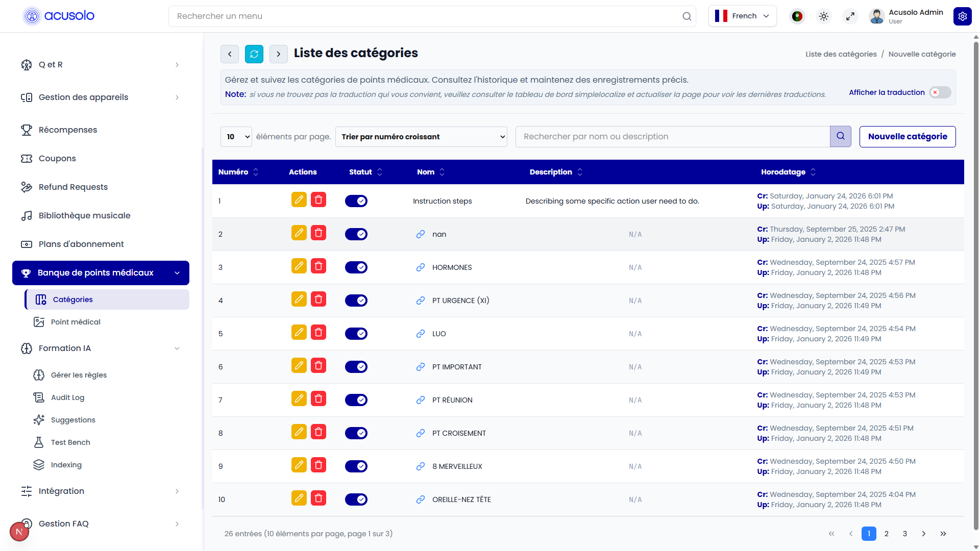Enable Afficher la traduction toggle
Viewport: 980px width, 551px height.
(940, 92)
